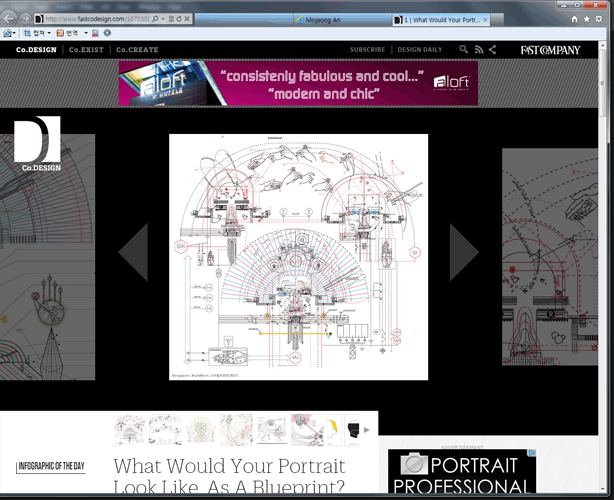Click the share icon in site header
The height and width of the screenshot is (500, 614).
[x=493, y=49]
